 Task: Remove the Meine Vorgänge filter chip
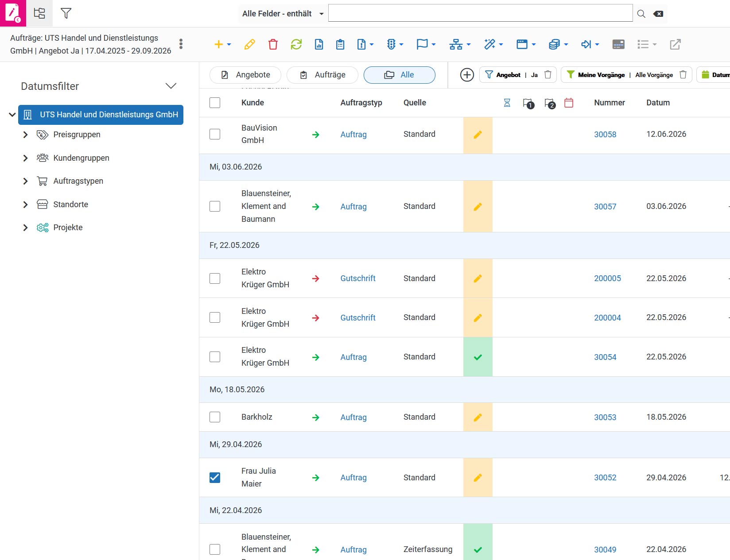point(683,75)
